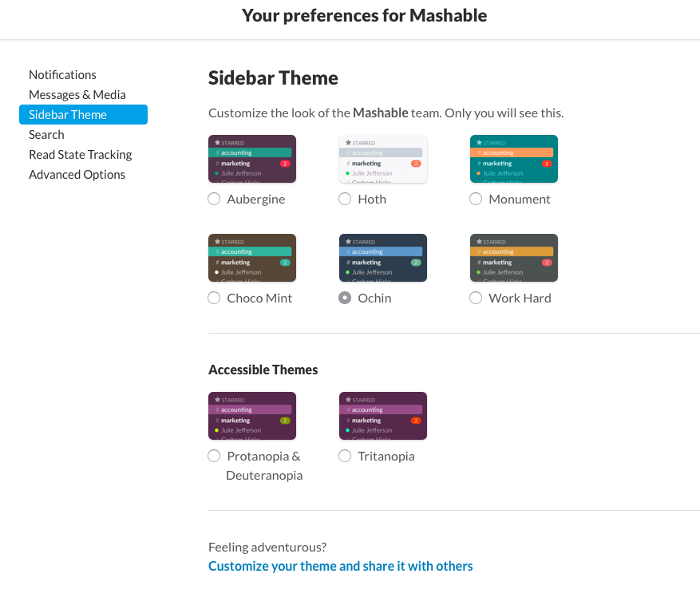
Task: Pick the Choco Mint radio button
Action: click(x=214, y=298)
